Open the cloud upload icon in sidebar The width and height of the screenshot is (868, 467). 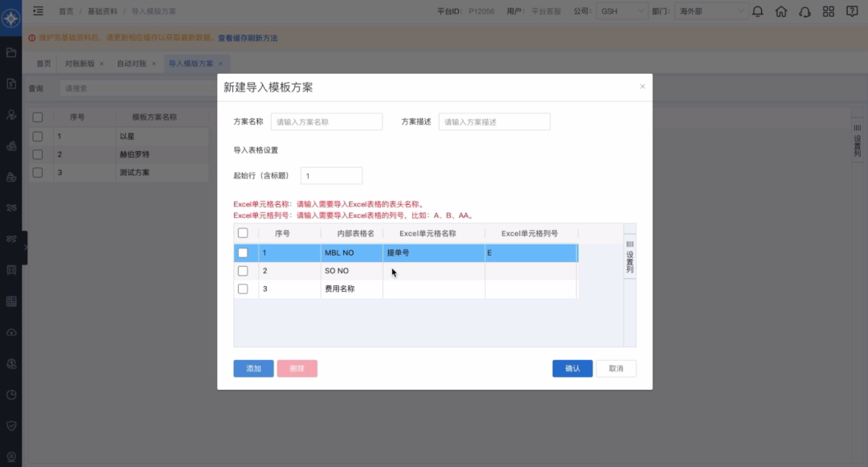[x=11, y=333]
